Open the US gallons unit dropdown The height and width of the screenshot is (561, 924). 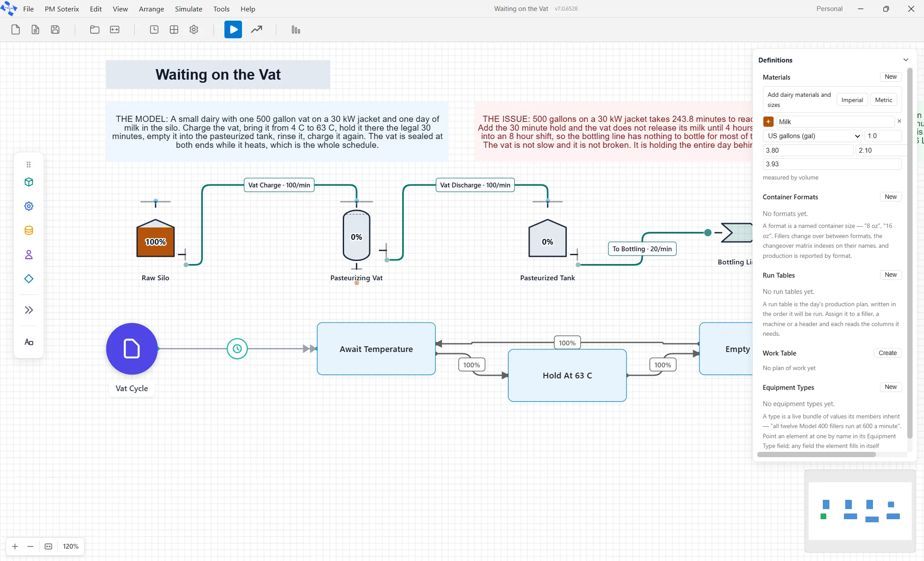pyautogui.click(x=812, y=136)
